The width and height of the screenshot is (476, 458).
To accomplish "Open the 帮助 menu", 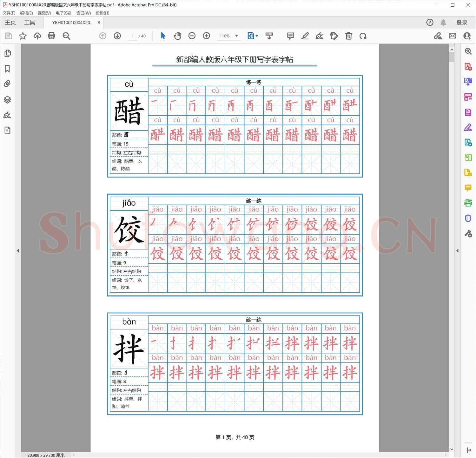I will tap(102, 13).
